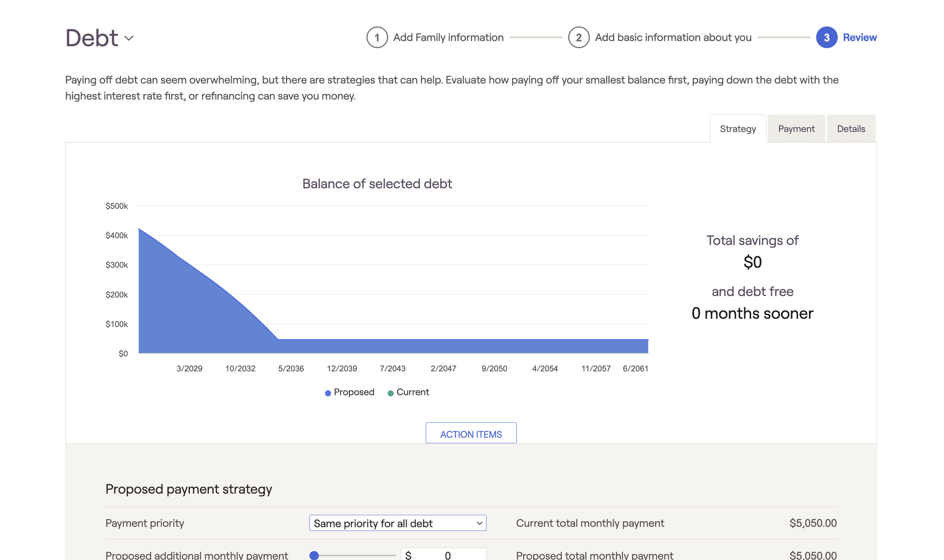944x560 pixels.
Task: Click the 3/2029 axis label
Action: pos(189,369)
